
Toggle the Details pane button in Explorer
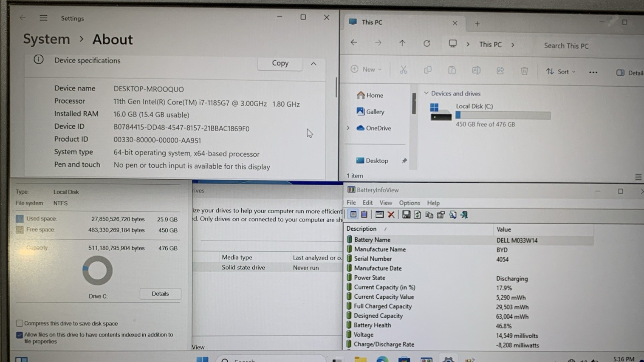[630, 73]
